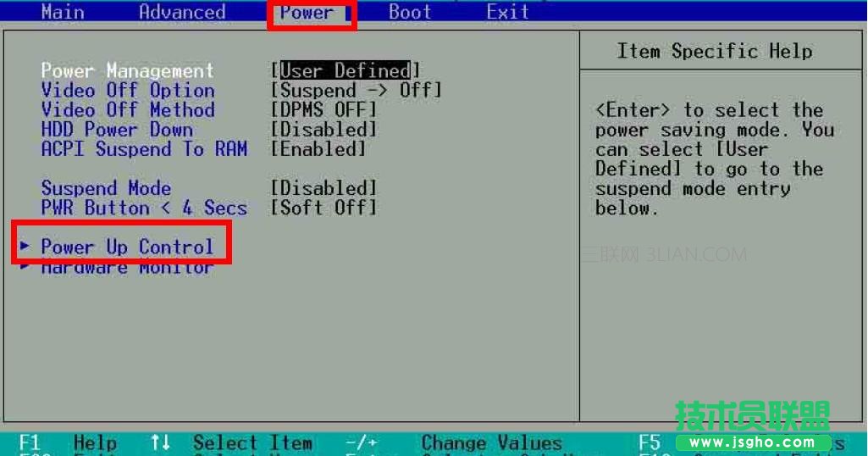Click the Item Specific Help heading

click(714, 51)
